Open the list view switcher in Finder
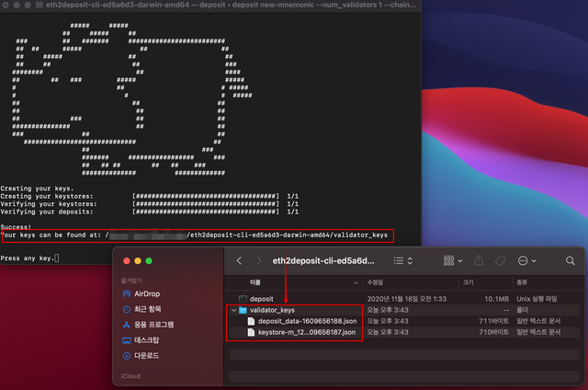This screenshot has height=390, width=588. pyautogui.click(x=403, y=260)
